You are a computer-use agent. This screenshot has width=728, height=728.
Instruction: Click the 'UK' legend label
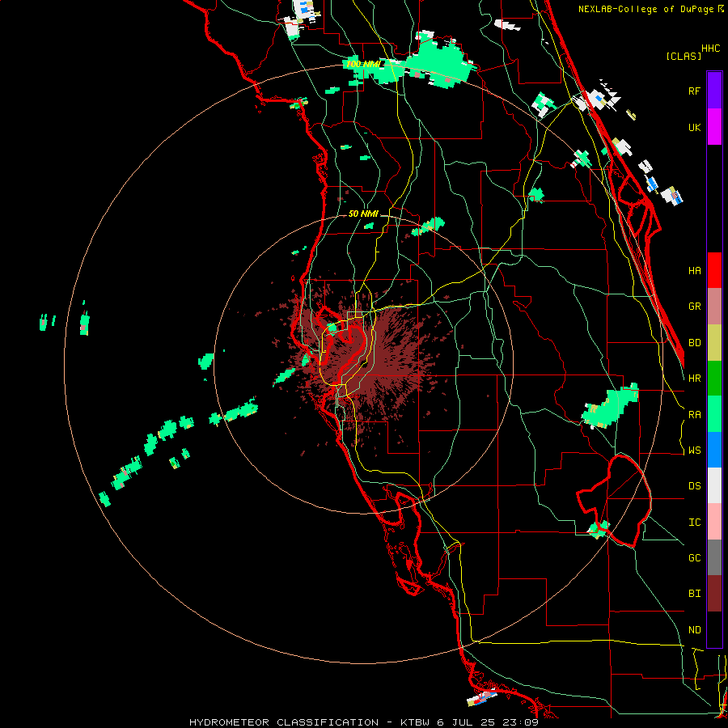pos(694,127)
